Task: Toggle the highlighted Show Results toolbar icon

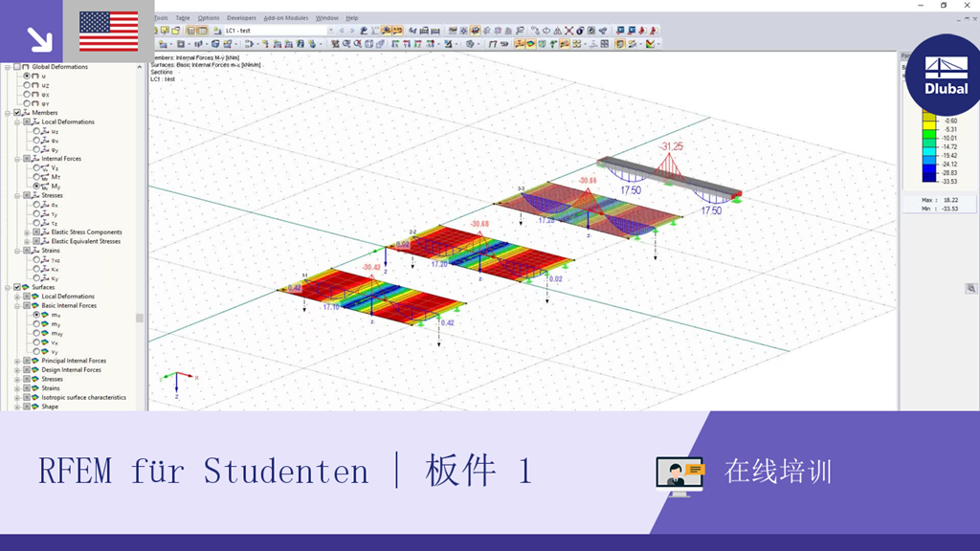Action: (387, 30)
